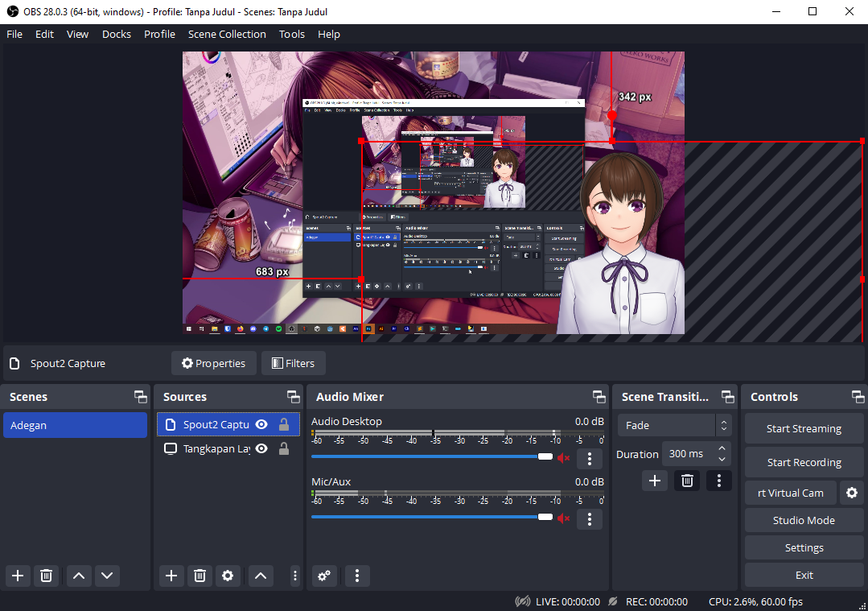Move source up in Sources panel
868x611 pixels.
[x=260, y=576]
